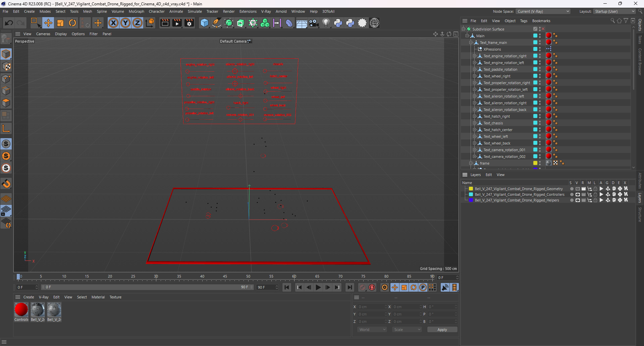Click the Geometry layer yellow color swatch
Viewport: 644px width, 346px height.
[x=471, y=189]
